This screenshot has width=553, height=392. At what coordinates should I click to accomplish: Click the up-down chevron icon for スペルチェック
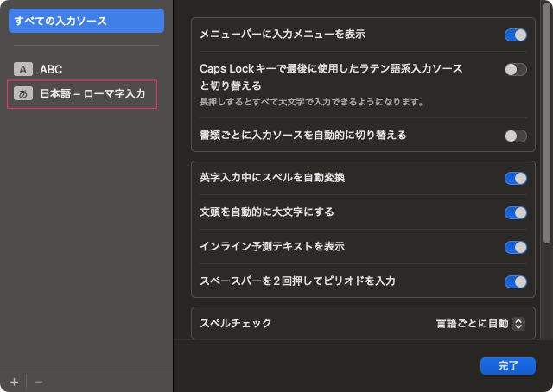[x=518, y=324]
